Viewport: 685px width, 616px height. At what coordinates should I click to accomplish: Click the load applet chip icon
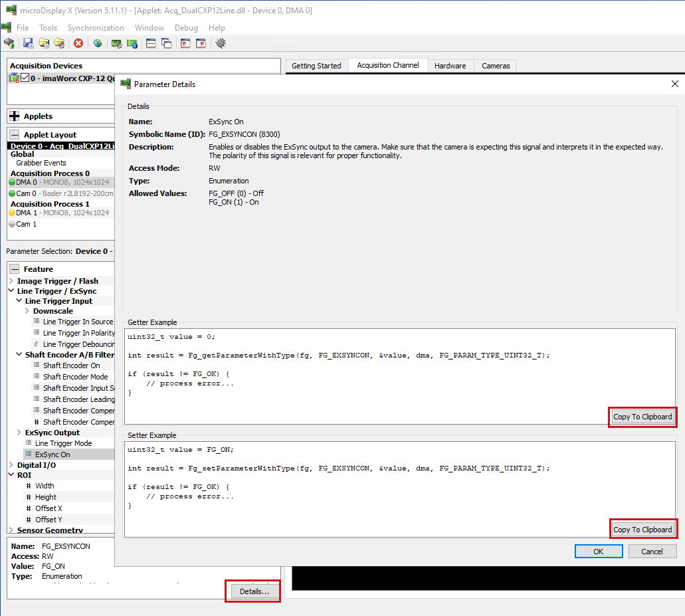(9, 43)
